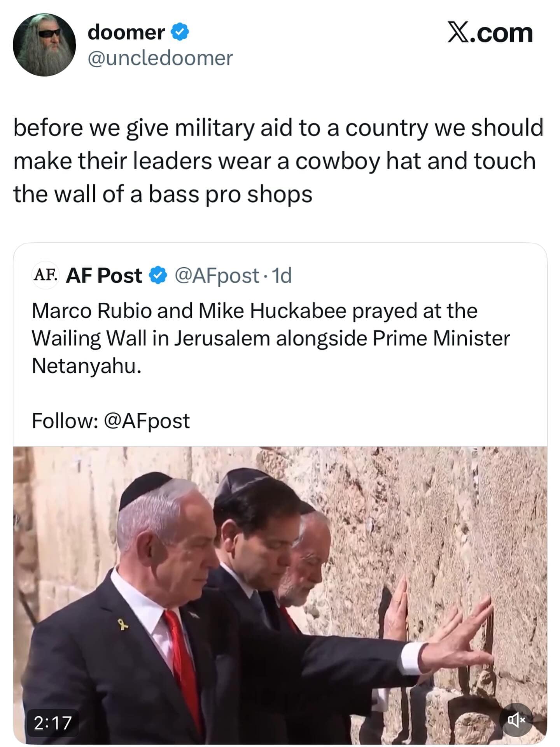The width and height of the screenshot is (560, 747).
Task: Open the @AFpost mention after Follow:
Action: (x=147, y=421)
